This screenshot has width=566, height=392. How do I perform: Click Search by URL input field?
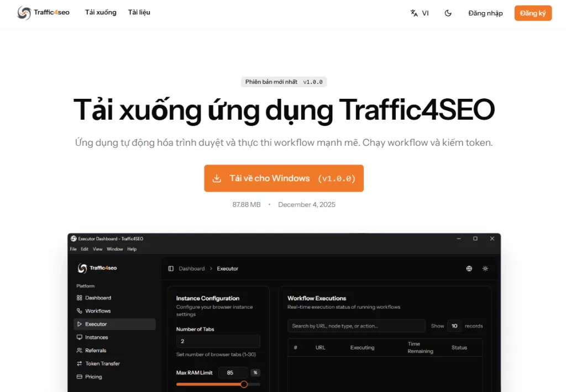point(357,326)
